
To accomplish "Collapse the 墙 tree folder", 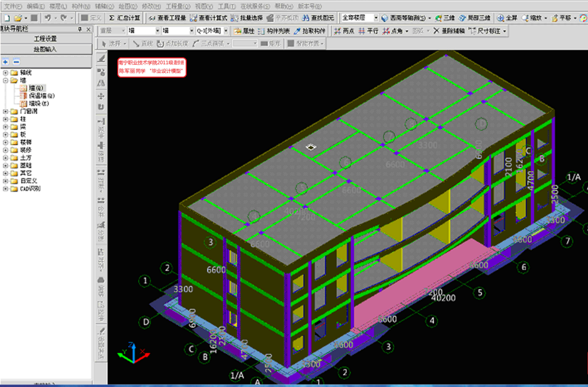I will pyautogui.click(x=6, y=80).
